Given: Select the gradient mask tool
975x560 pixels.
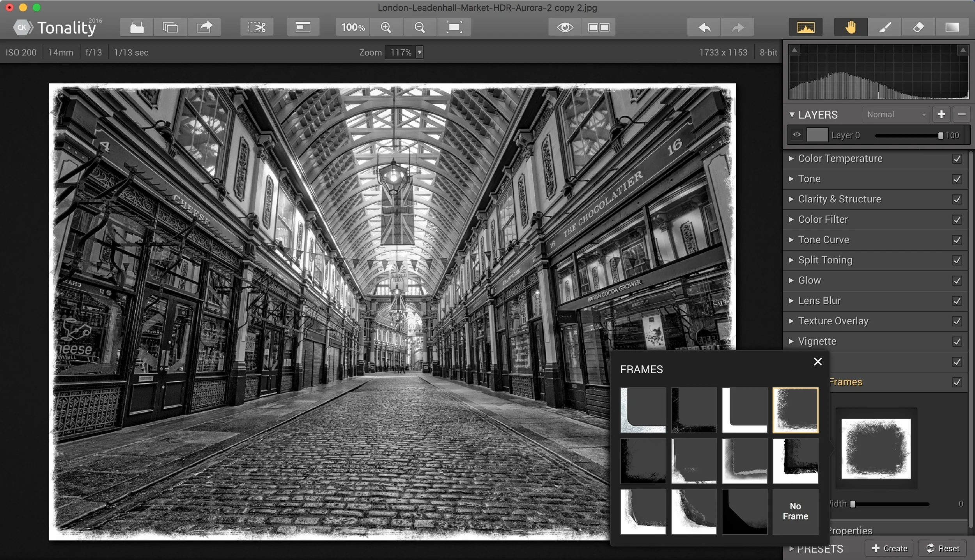Looking at the screenshot, I should [x=952, y=27].
